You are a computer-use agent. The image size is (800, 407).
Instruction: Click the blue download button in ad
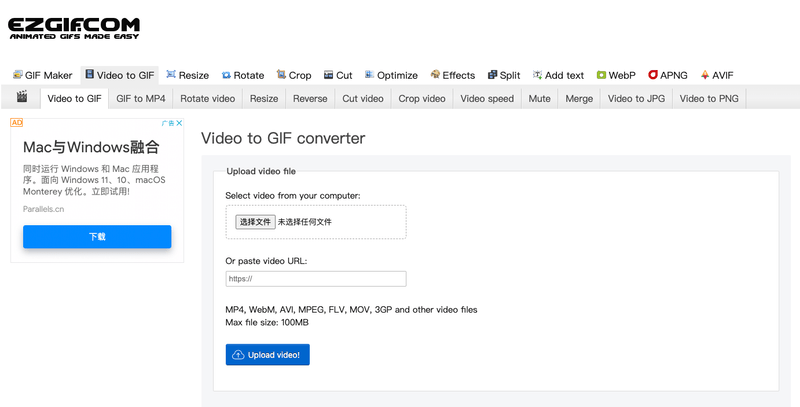pyautogui.click(x=97, y=237)
